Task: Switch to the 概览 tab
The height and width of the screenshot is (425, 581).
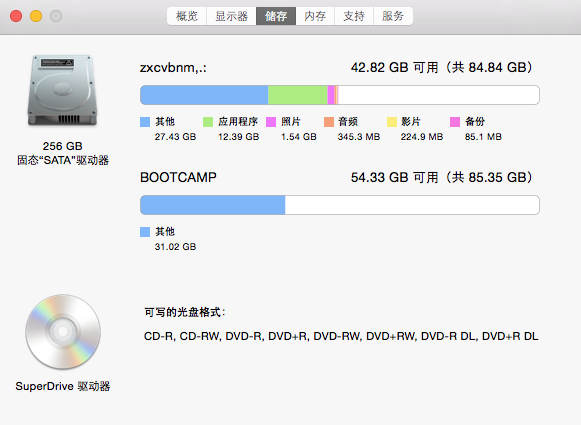Action: pos(186,16)
